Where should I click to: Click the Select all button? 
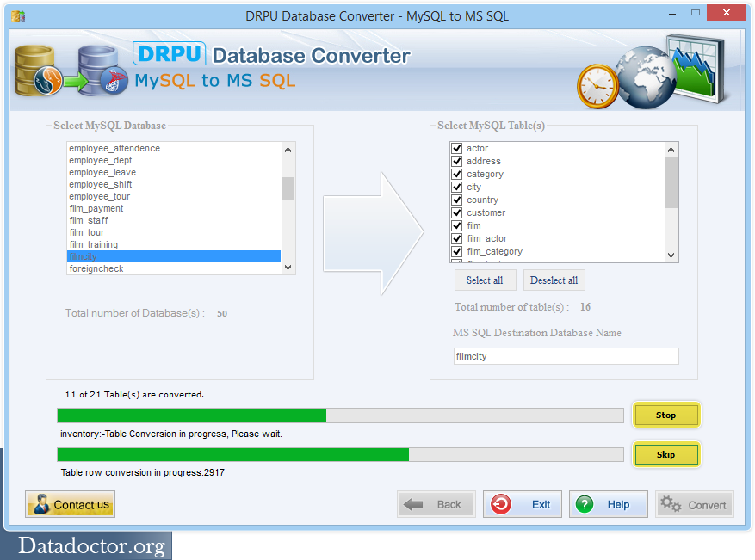485,280
